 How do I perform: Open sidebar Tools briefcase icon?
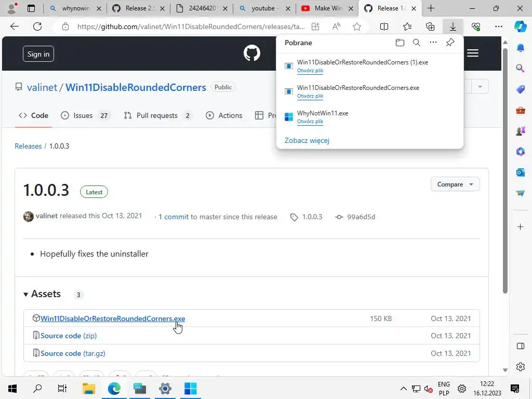tap(520, 110)
